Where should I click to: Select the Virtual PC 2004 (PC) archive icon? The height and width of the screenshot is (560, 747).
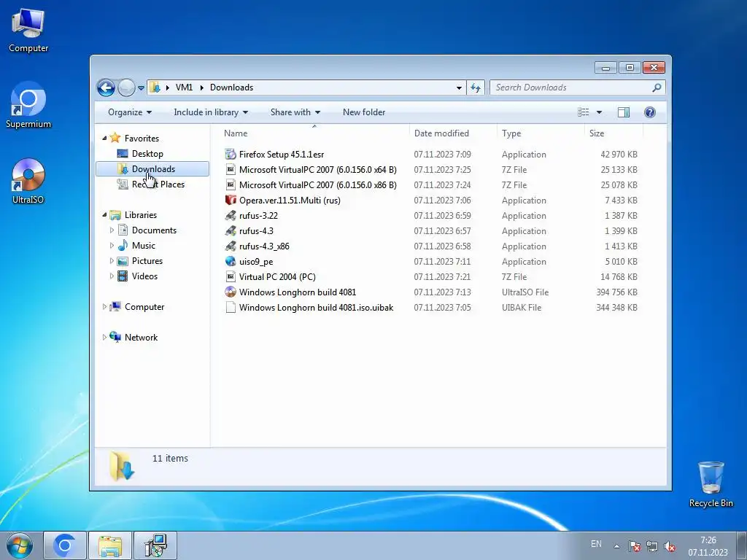point(231,276)
